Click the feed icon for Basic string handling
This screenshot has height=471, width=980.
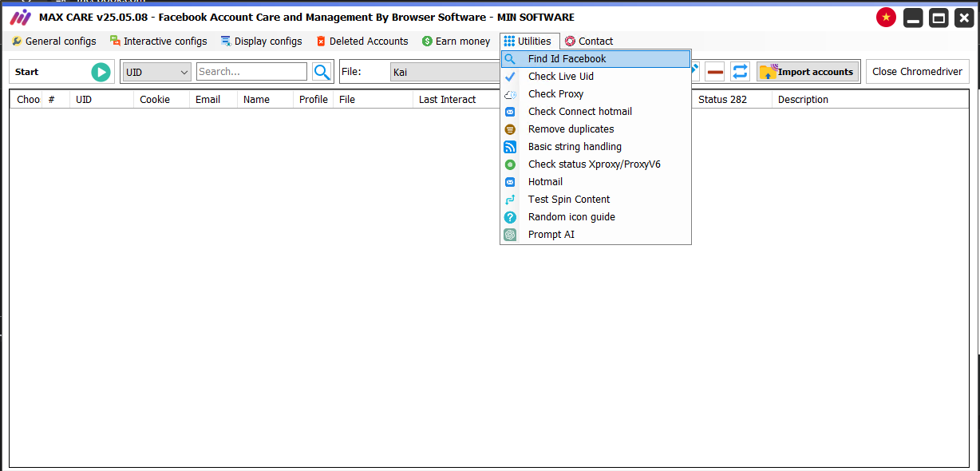pyautogui.click(x=510, y=147)
